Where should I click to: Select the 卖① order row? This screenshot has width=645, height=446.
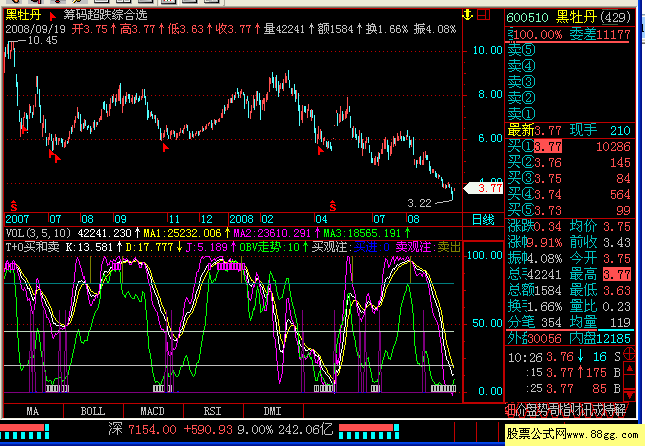570,114
